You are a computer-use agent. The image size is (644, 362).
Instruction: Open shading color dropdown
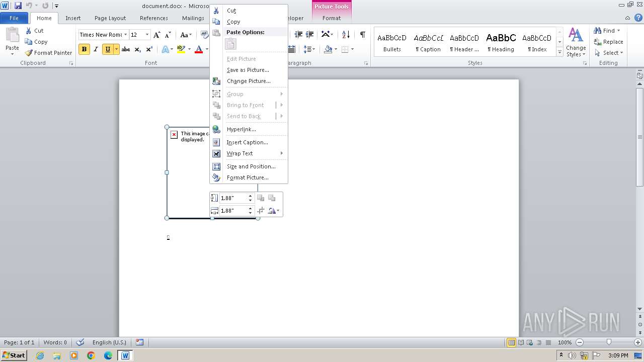tap(336, 49)
